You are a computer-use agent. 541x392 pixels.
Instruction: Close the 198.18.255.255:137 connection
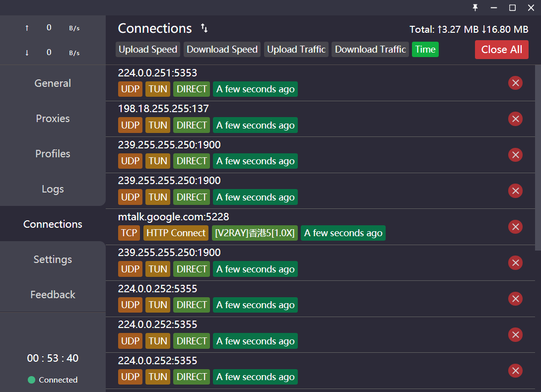coord(515,119)
